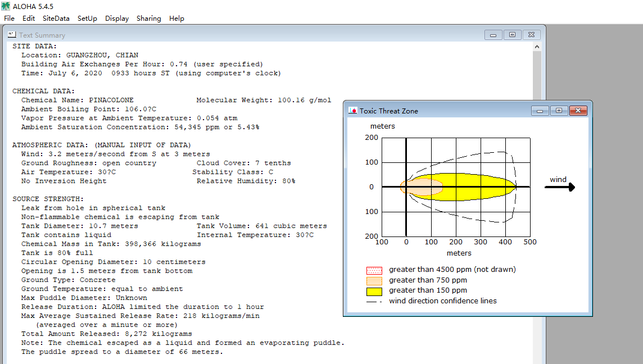
Task: Maximize the Text Summary window
Action: point(512,35)
